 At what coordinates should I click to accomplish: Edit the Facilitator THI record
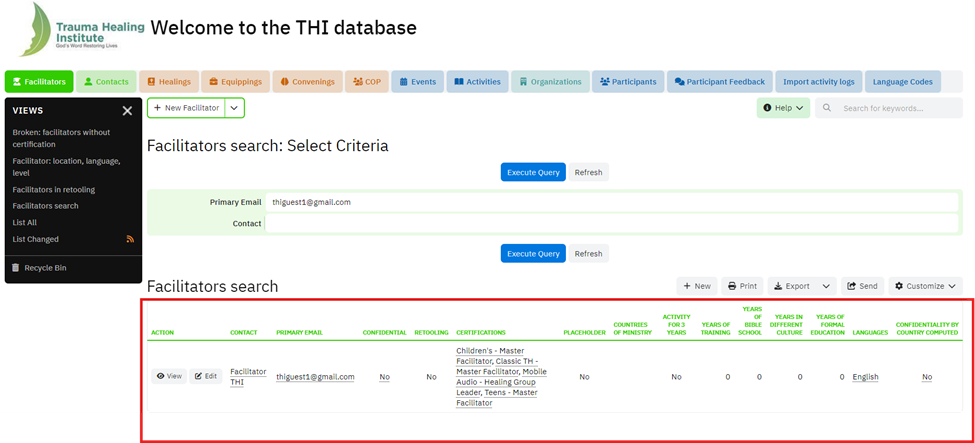click(x=206, y=376)
